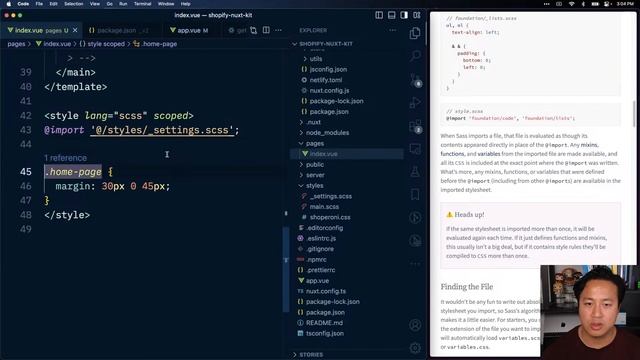This screenshot has height=360, width=640.
Task: Open the Run menu
Action: [123, 4]
